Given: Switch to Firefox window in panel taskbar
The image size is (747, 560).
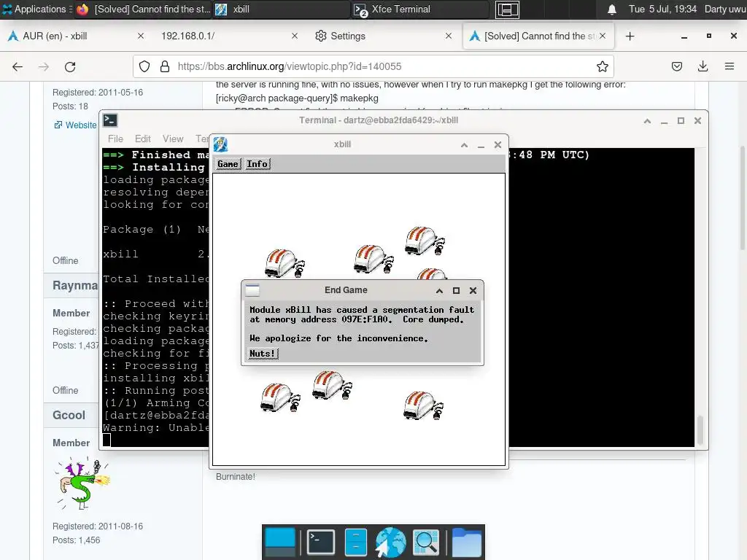Looking at the screenshot, I should [144, 9].
